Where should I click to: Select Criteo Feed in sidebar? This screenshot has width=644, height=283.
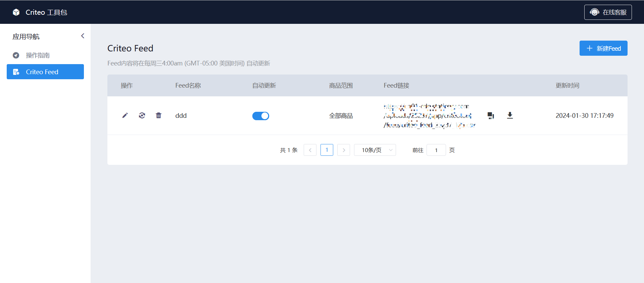[45, 72]
